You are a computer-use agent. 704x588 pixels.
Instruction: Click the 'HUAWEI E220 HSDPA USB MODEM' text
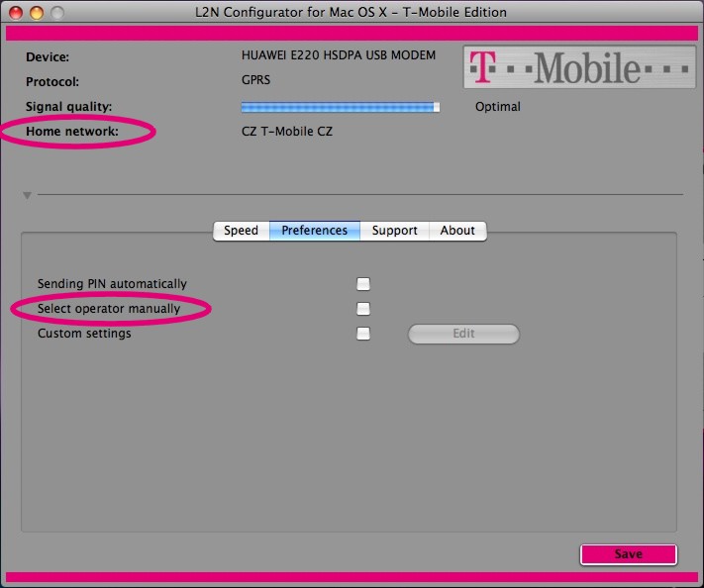pyautogui.click(x=339, y=55)
